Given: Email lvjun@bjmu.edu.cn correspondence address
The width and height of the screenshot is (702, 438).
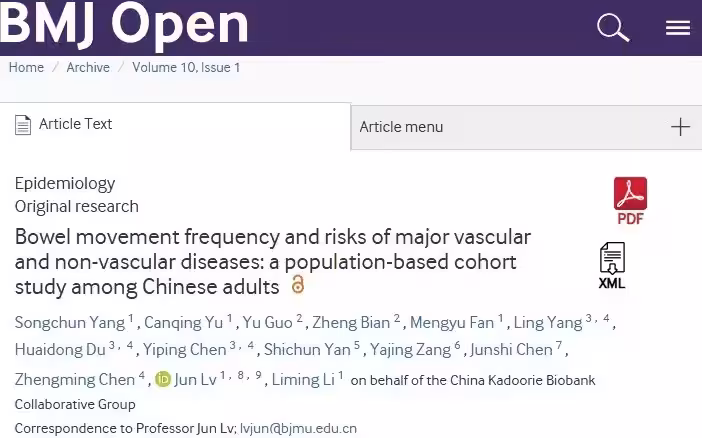Looking at the screenshot, I should (x=298, y=428).
